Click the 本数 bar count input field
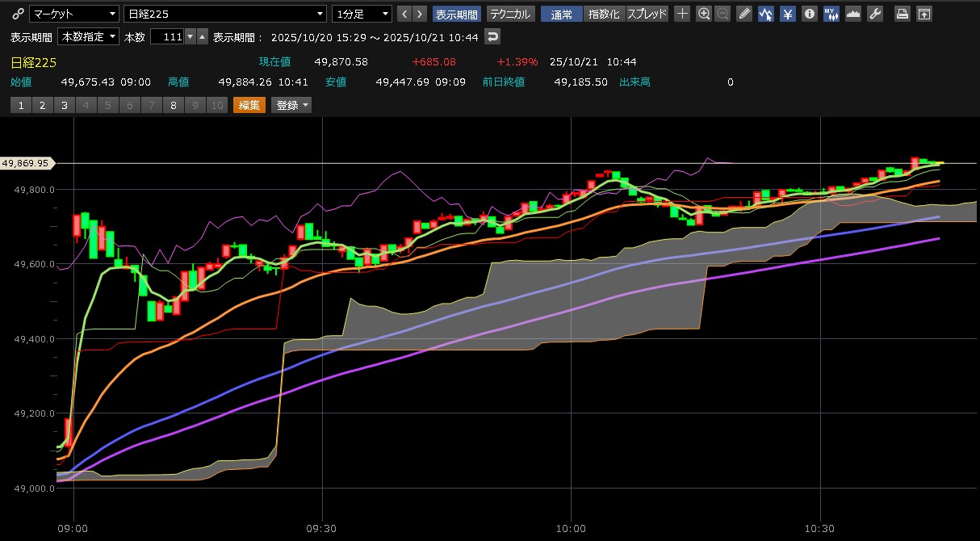This screenshot has width=980, height=541. point(166,37)
